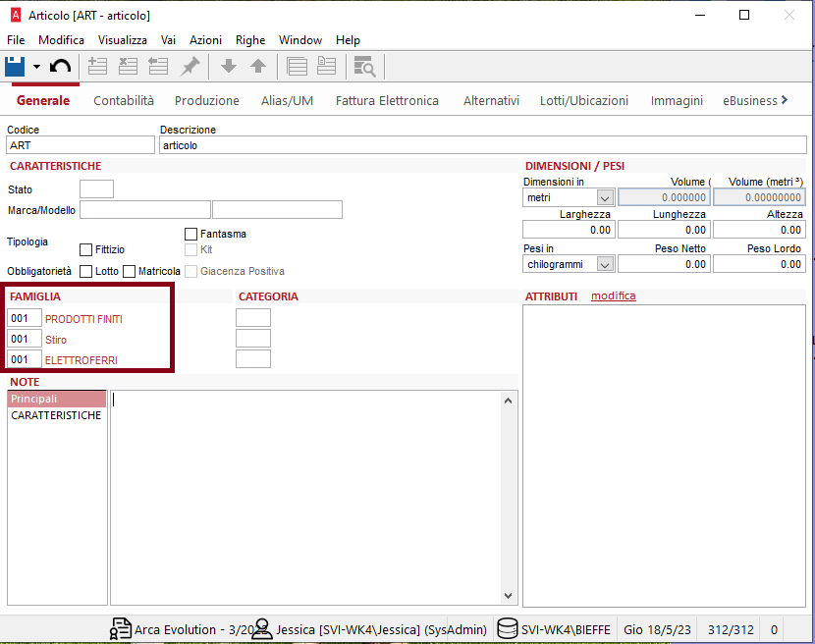Click the Undo arrow icon in toolbar
This screenshot has height=644, width=815.
[x=61, y=67]
